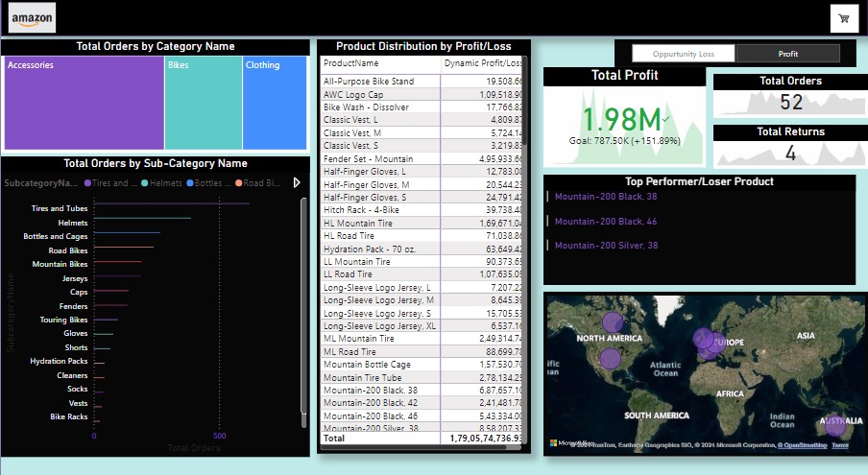
Task: Click the Helmets legend dot
Action: point(144,183)
